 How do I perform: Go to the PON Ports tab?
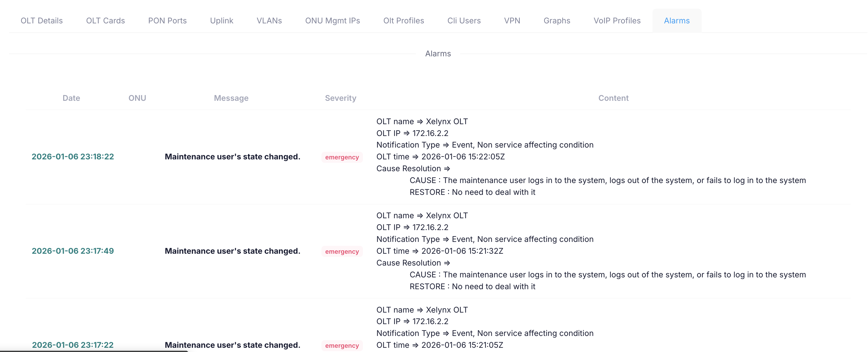click(x=167, y=21)
